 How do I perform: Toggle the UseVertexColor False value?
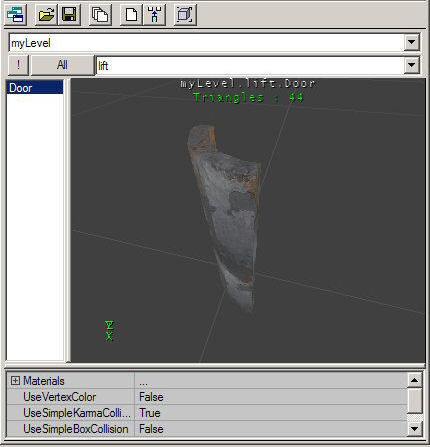[x=271, y=397]
